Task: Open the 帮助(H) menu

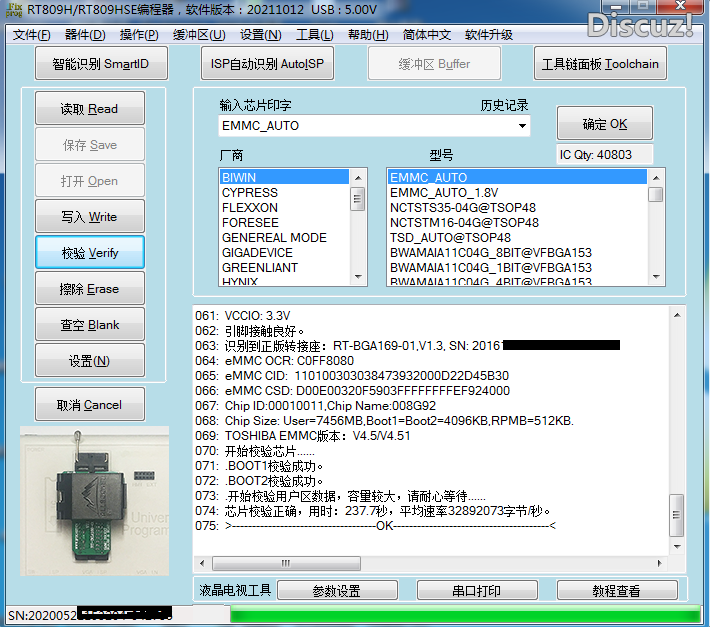Action: point(368,35)
